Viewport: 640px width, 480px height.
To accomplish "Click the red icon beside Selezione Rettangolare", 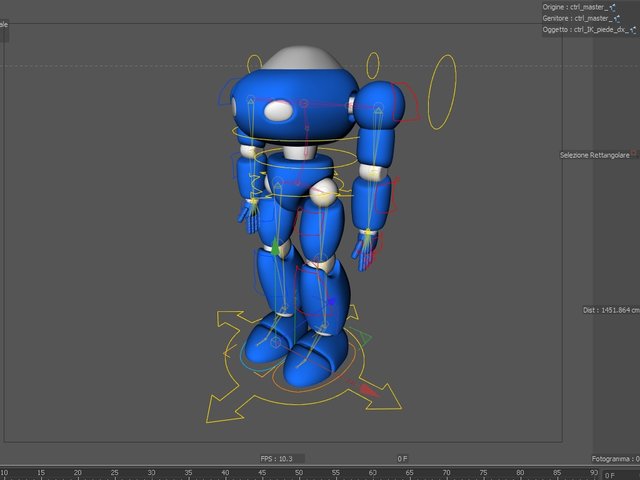I will 634,153.
